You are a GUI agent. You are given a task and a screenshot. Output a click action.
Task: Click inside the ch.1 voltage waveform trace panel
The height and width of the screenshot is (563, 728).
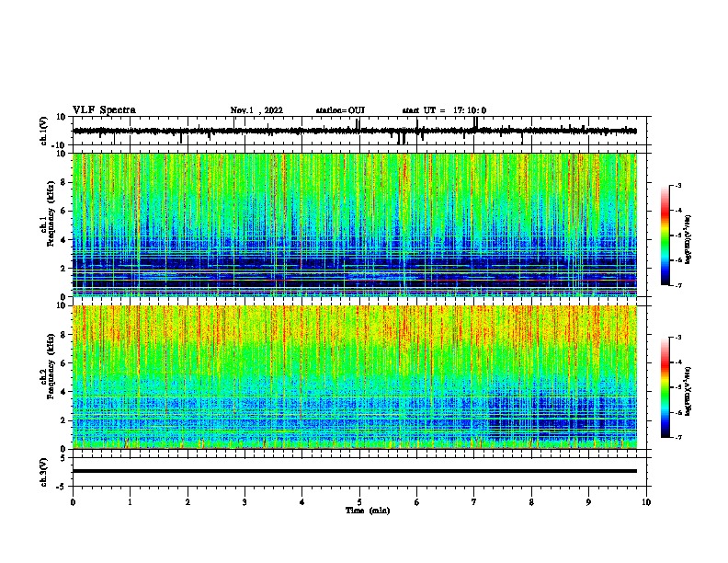[x=361, y=131]
